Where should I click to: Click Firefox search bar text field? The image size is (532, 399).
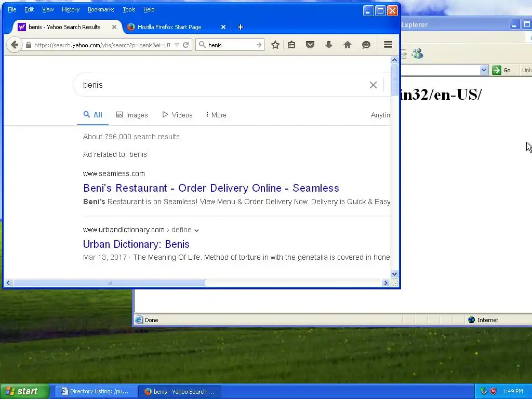tap(231, 45)
